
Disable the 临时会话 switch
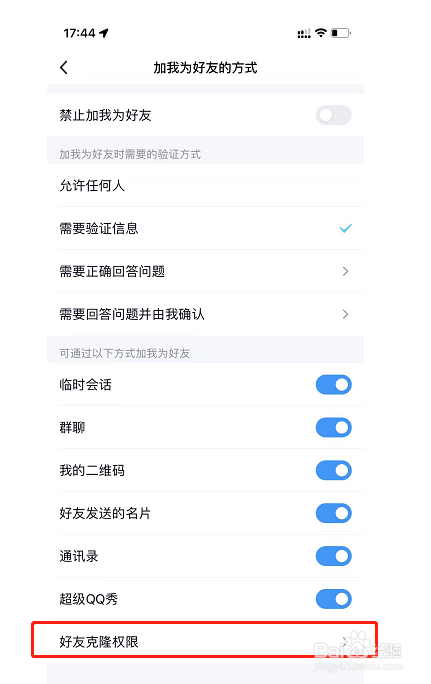(334, 385)
